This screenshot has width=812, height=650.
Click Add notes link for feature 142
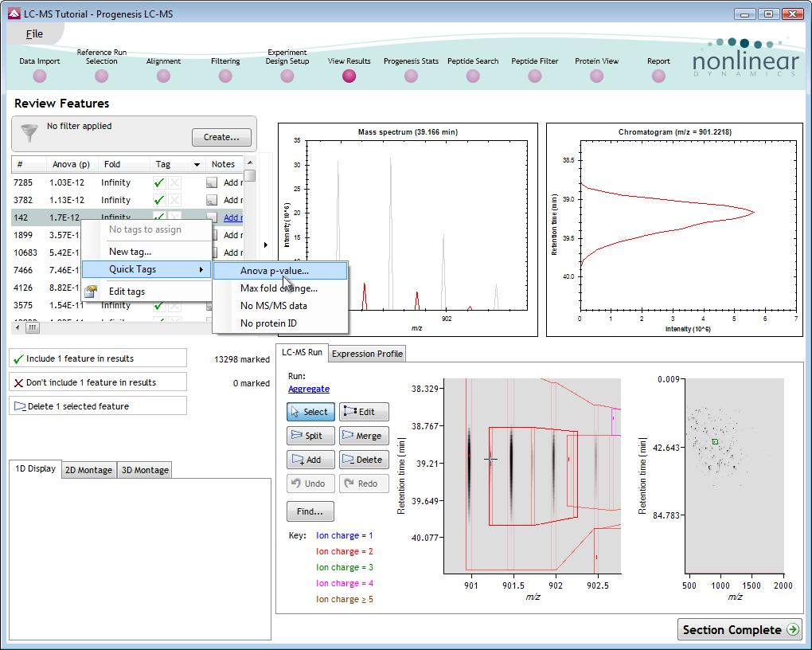[233, 217]
